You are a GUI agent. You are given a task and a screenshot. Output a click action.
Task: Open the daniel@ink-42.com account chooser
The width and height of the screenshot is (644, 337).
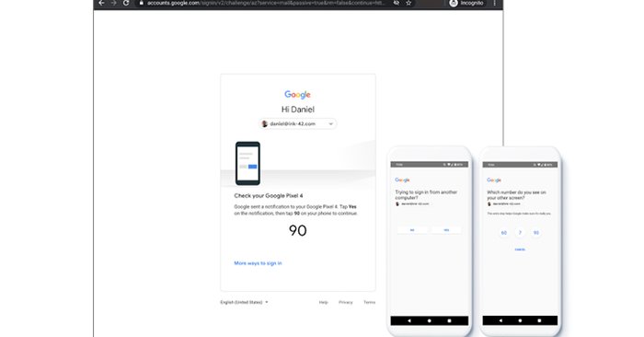(x=298, y=123)
